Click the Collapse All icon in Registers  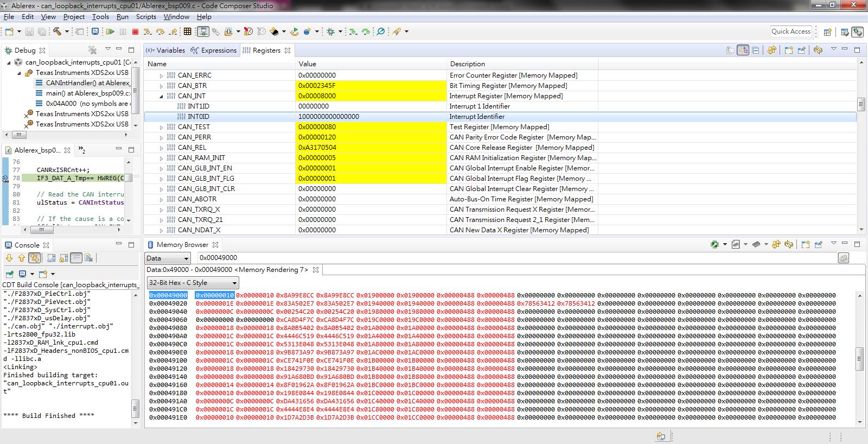pyautogui.click(x=755, y=50)
